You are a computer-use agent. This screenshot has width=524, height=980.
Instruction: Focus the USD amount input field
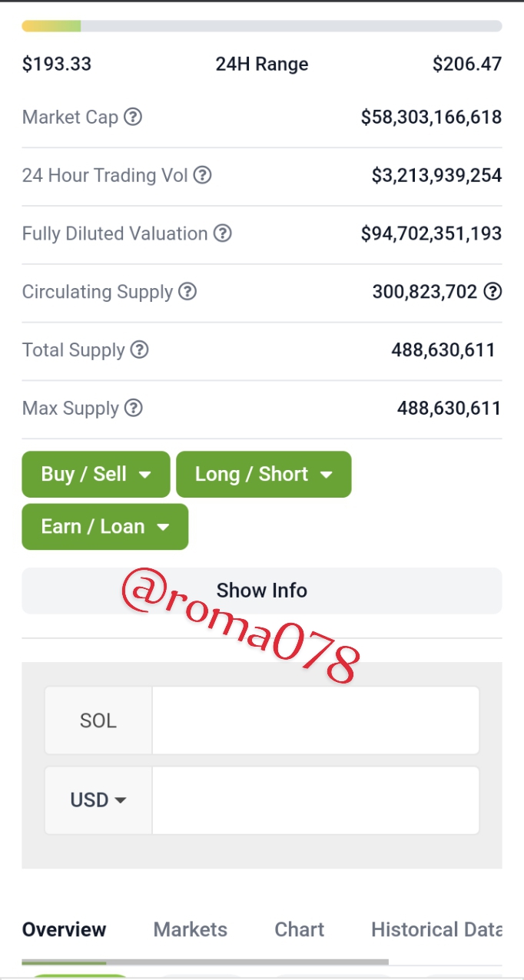tap(316, 800)
